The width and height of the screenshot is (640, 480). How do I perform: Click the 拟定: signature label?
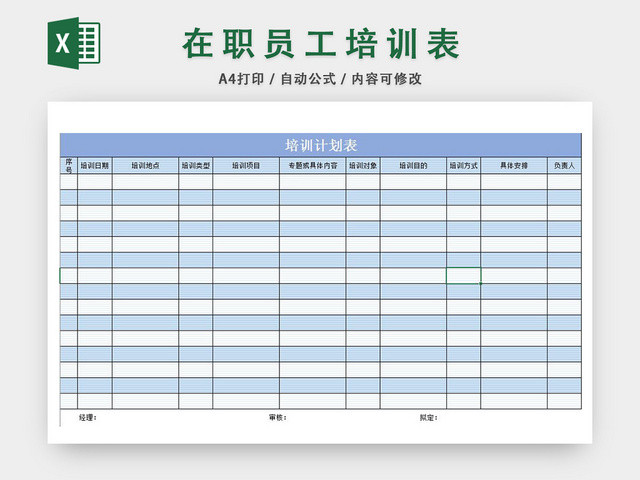click(429, 418)
